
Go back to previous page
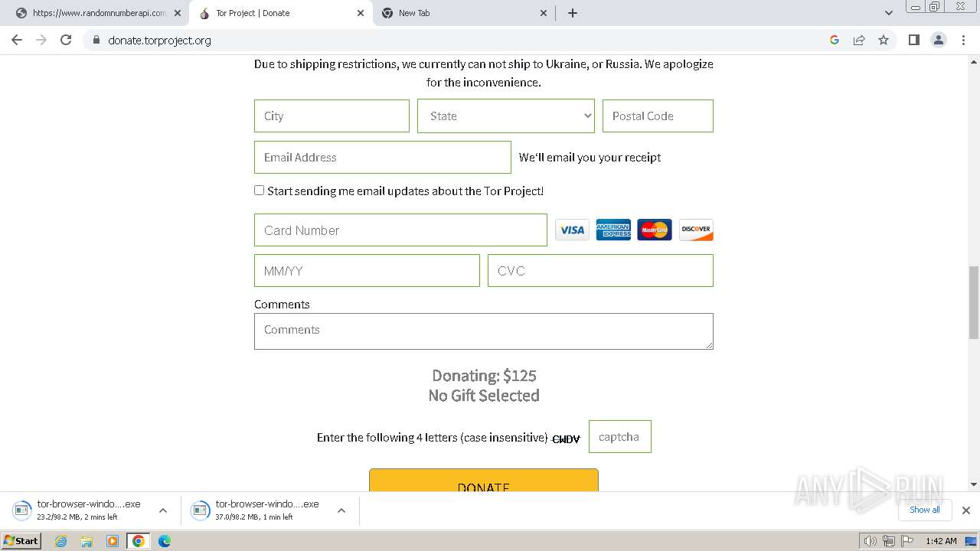coord(17,40)
